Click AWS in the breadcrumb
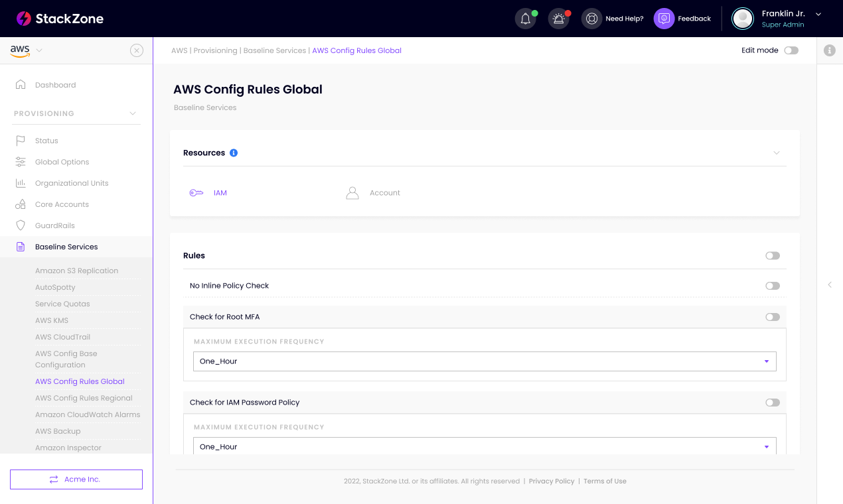The height and width of the screenshot is (504, 843). 179,50
